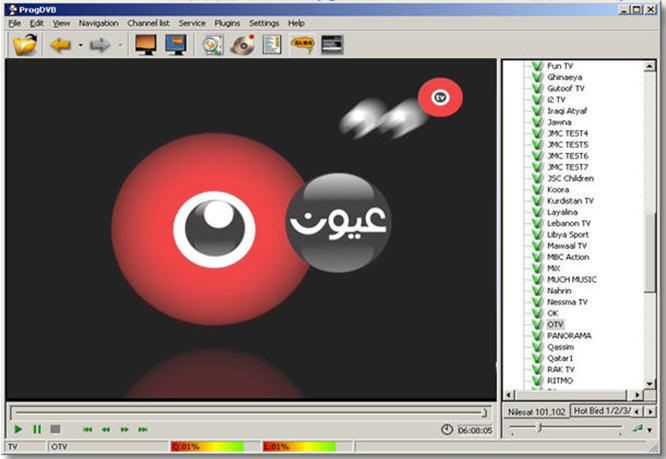666x459 pixels.
Task: Skip to end with next-track button
Action: [x=143, y=430]
